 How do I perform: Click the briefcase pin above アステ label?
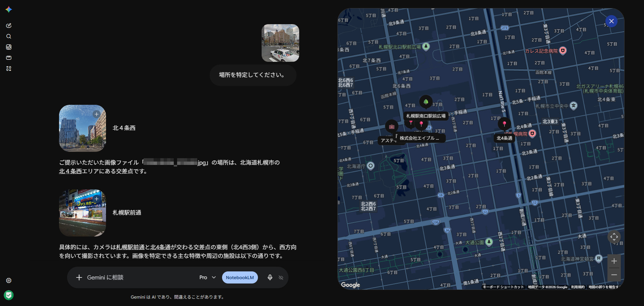click(x=392, y=127)
